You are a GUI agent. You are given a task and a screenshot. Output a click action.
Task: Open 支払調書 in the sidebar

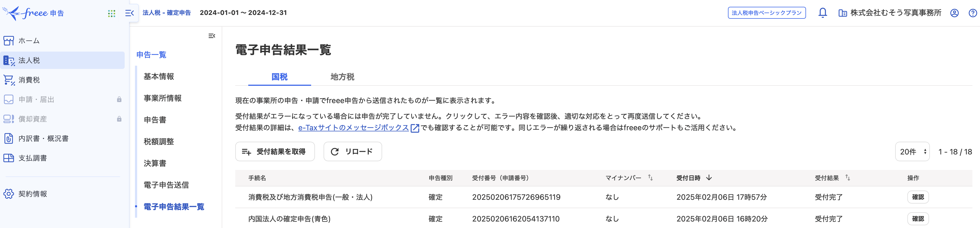[33, 158]
